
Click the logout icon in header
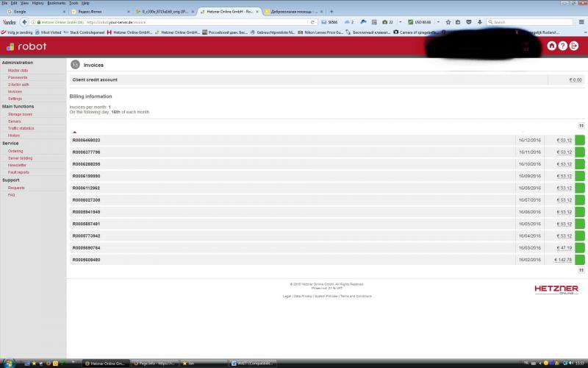point(574,46)
